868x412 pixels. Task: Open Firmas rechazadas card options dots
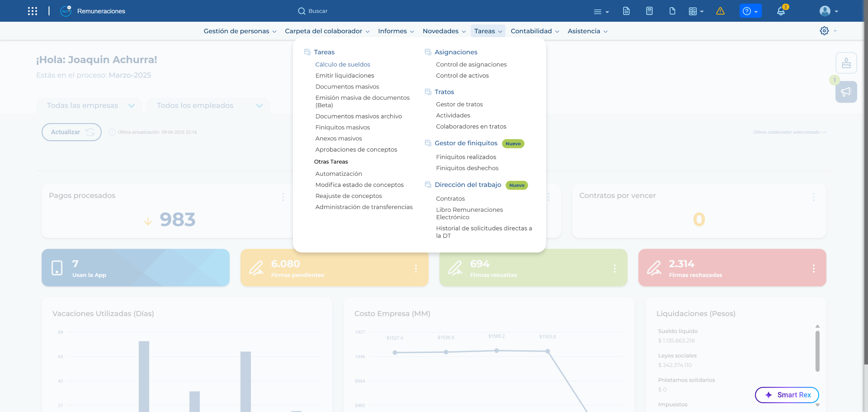(x=813, y=268)
